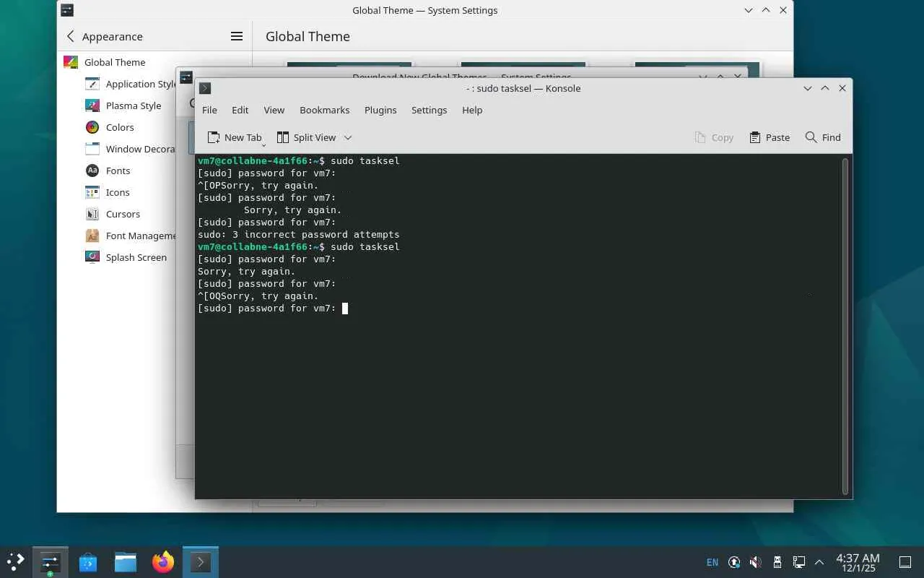Click the Font Management icon
924x578 pixels.
coord(92,236)
